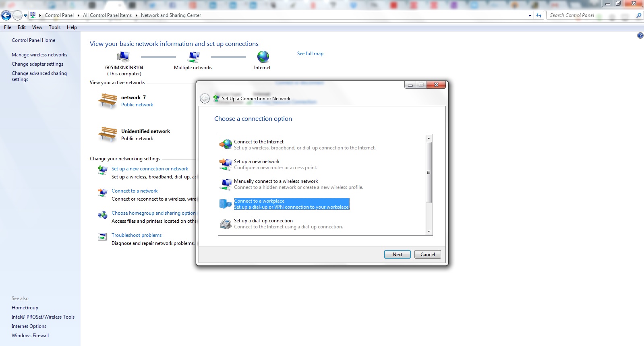
Task: Open HomeGroup under See also
Action: tap(25, 308)
